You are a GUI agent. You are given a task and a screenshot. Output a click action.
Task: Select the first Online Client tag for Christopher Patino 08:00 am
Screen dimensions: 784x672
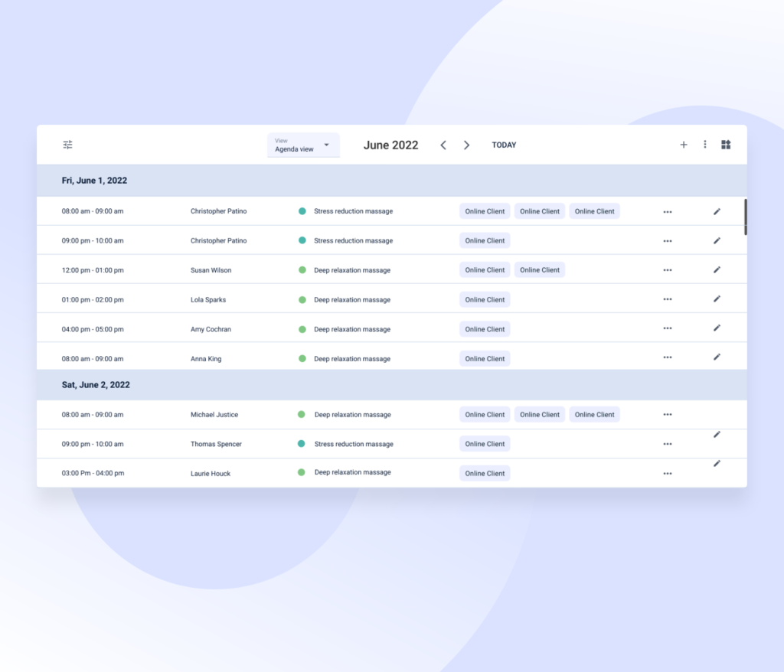[x=485, y=211]
